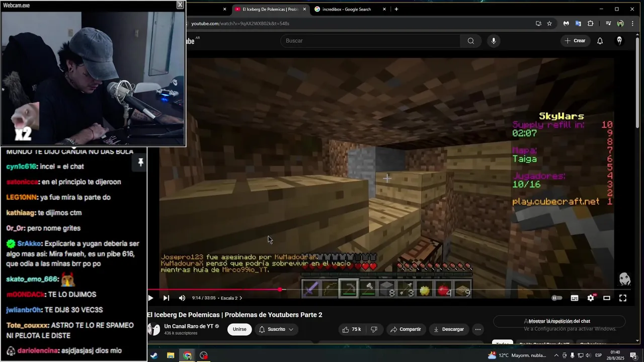Open the Windows notification center

(x=633, y=355)
